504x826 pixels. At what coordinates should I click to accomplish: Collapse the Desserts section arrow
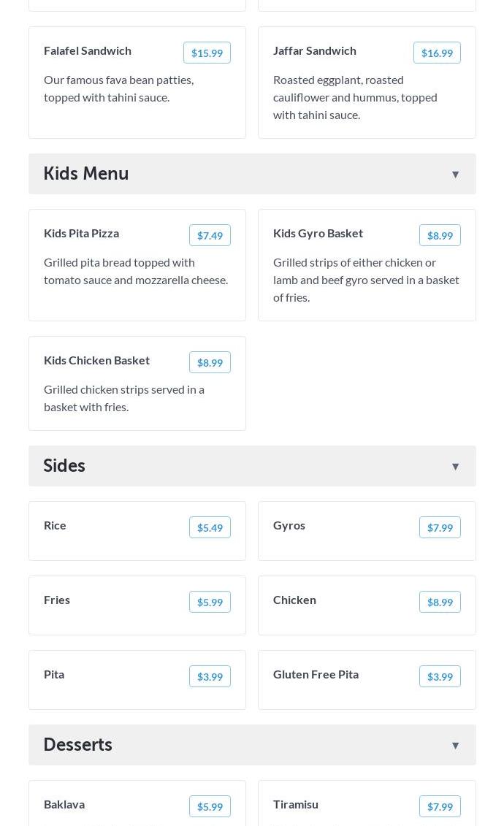click(455, 746)
